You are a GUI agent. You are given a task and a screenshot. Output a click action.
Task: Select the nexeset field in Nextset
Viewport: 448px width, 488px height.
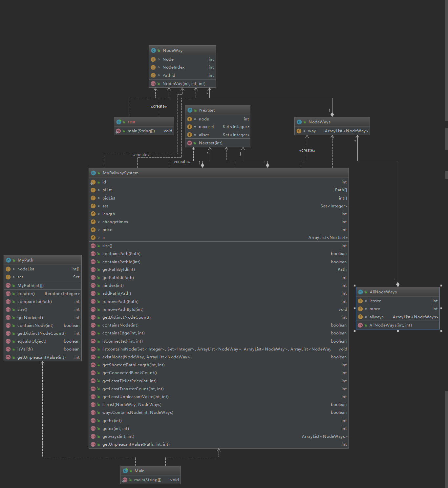point(206,127)
